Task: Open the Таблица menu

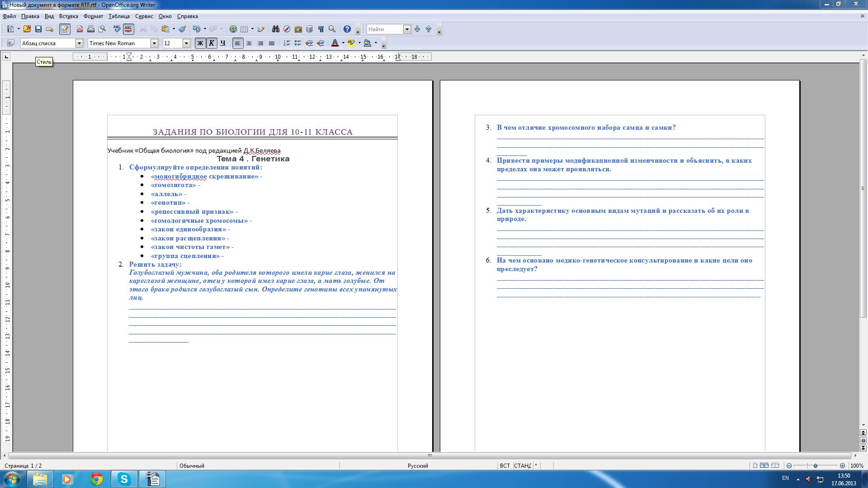Action: [x=119, y=16]
